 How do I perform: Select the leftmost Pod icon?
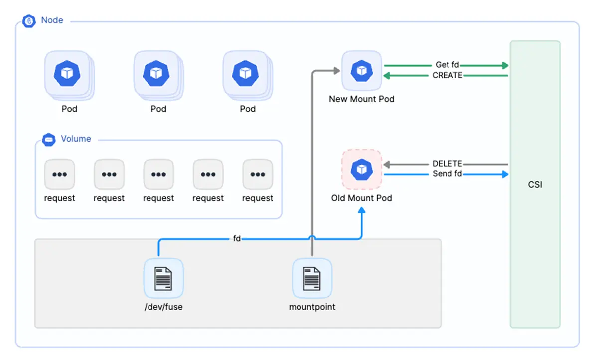(x=67, y=74)
